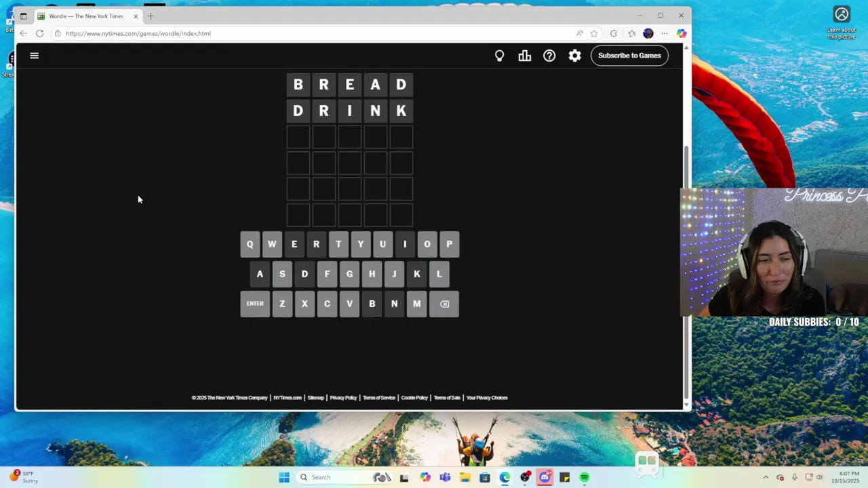The height and width of the screenshot is (488, 868).
Task: Tap the G key on Wordle keyboard
Action: (x=349, y=274)
